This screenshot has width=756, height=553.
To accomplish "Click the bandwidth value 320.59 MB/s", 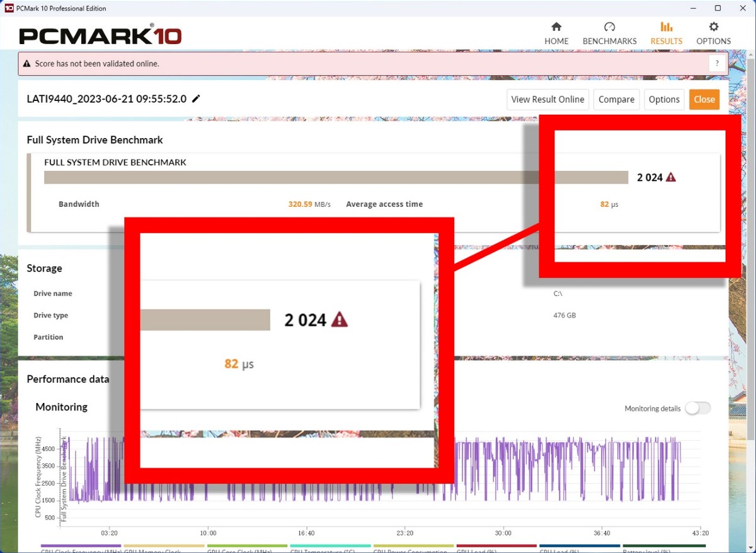I will [309, 204].
